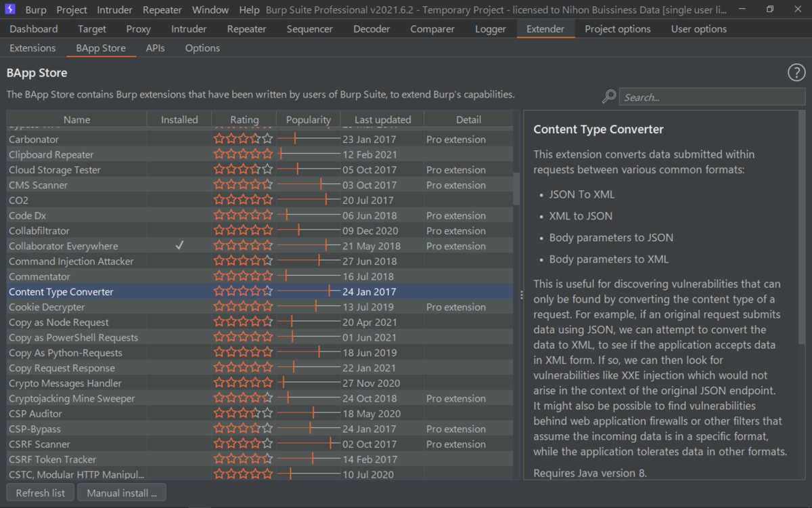The image size is (812, 508).
Task: Select the Command Injection Attacker extension
Action: [x=261, y=261]
